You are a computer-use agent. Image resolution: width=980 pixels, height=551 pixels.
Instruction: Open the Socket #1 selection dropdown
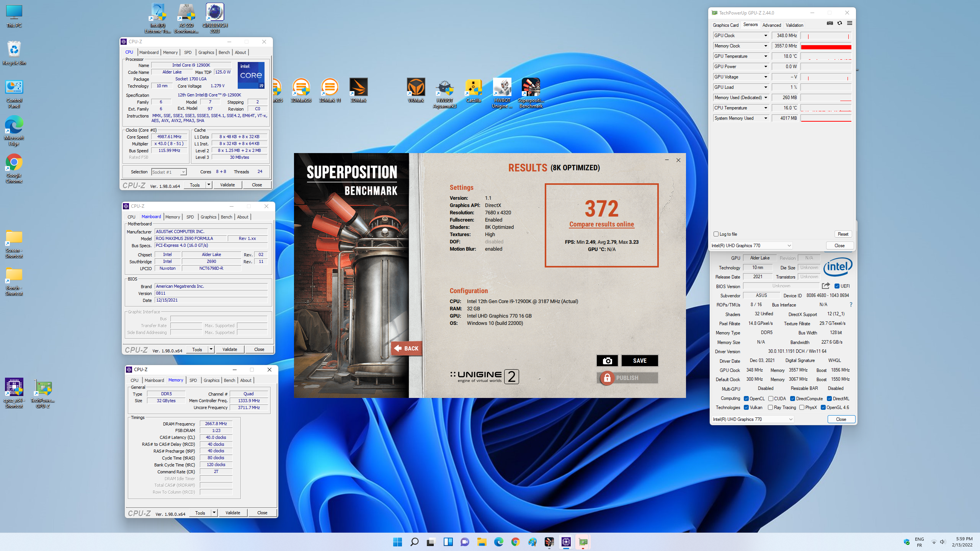pos(169,172)
